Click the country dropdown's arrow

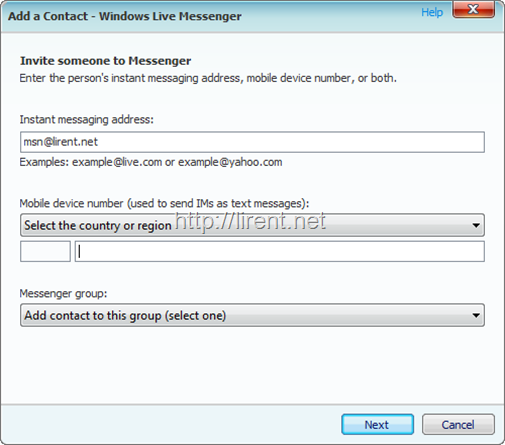[x=476, y=226]
